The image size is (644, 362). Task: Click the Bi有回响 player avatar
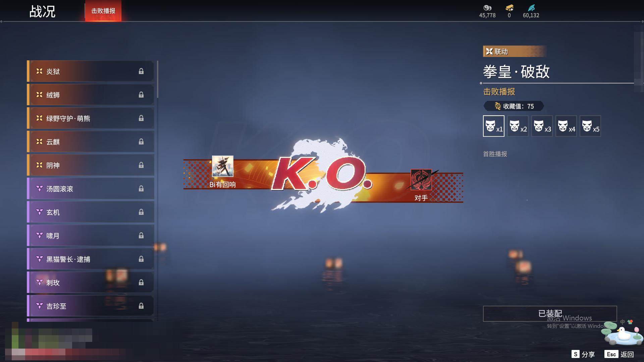point(222,167)
